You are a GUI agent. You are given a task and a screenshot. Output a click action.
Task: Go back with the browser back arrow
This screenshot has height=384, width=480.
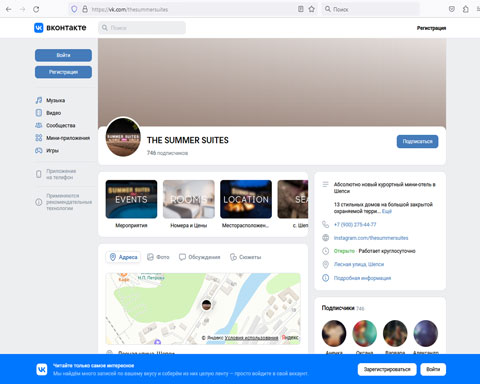tap(9, 9)
